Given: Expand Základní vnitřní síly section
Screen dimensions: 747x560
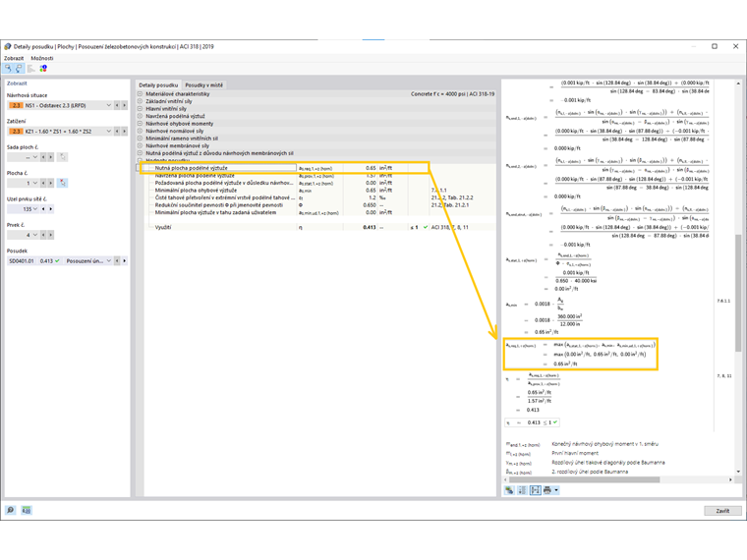Looking at the screenshot, I should [x=140, y=101].
